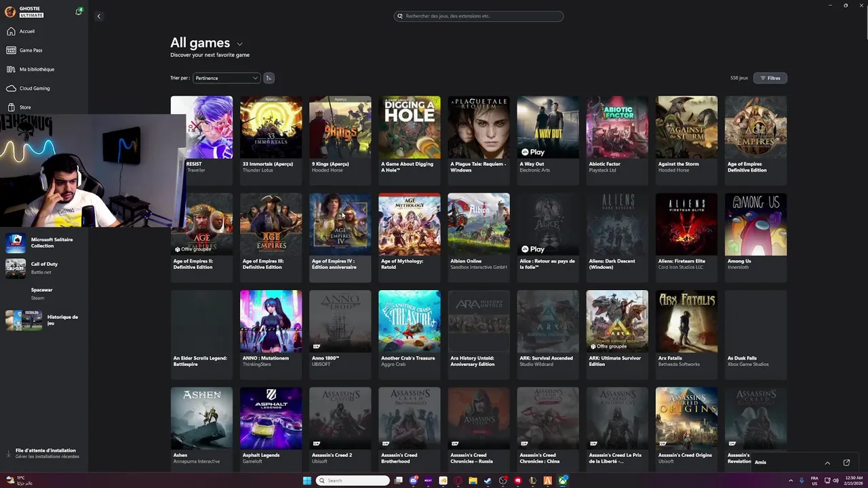868x488 pixels.
Task: Open Opera GX from the taskbar
Action: click(458, 481)
